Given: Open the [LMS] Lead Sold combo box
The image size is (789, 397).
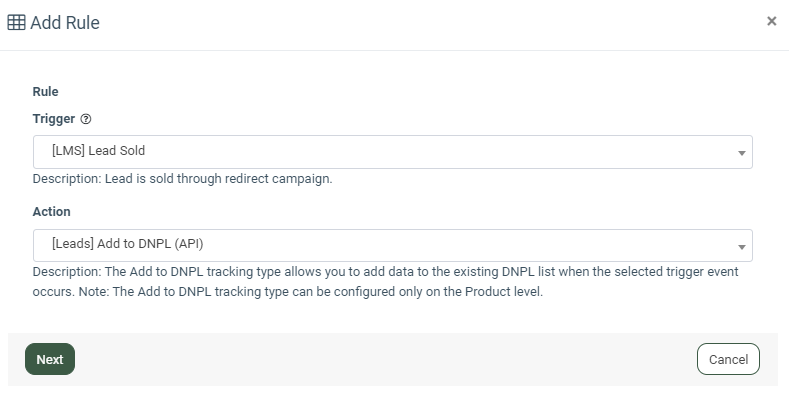Looking at the screenshot, I should click(392, 152).
